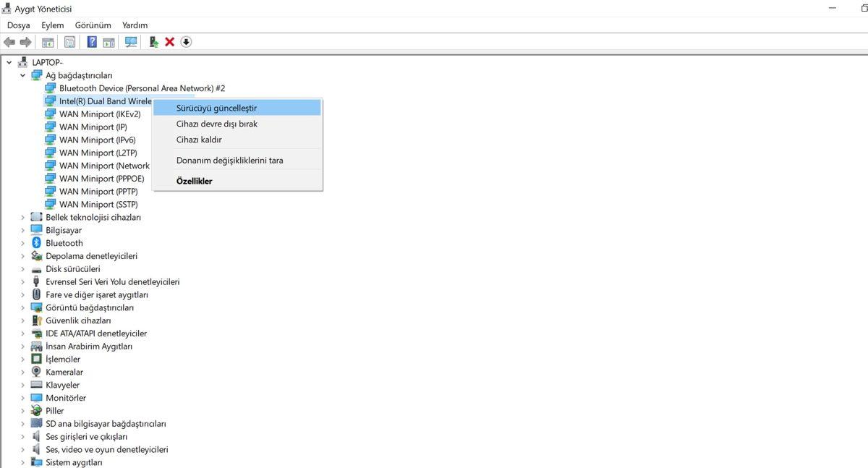The width and height of the screenshot is (868, 468).
Task: Click the Properties toolbar icon
Action: click(69, 41)
